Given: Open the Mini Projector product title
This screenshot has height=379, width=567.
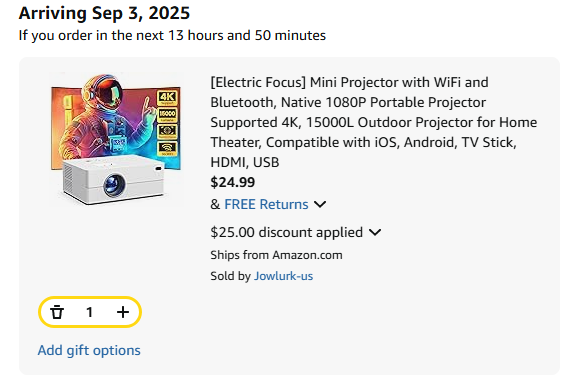Looking at the screenshot, I should 374,122.
